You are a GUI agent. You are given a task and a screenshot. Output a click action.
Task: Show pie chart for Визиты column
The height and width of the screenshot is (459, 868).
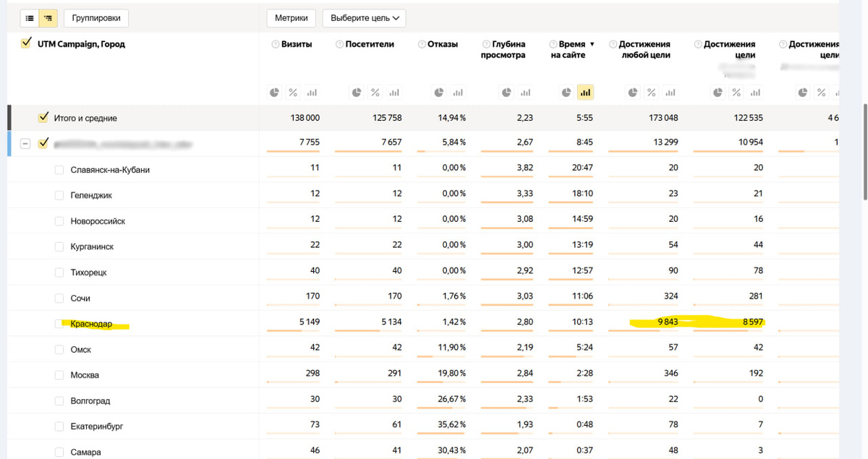[x=275, y=93]
